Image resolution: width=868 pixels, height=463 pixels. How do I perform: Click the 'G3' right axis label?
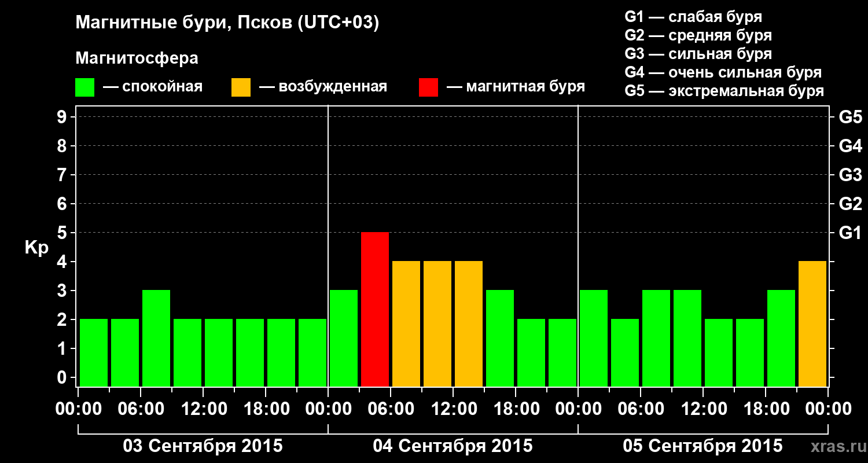tap(851, 175)
